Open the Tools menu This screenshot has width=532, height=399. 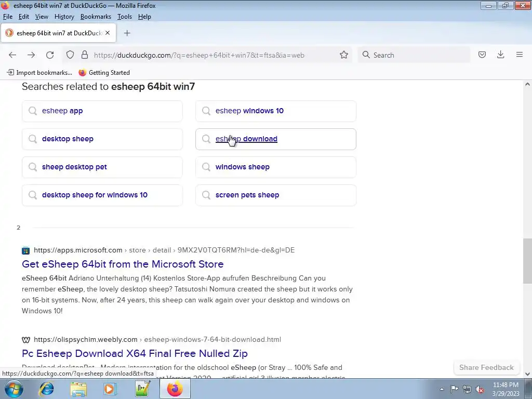pos(125,17)
